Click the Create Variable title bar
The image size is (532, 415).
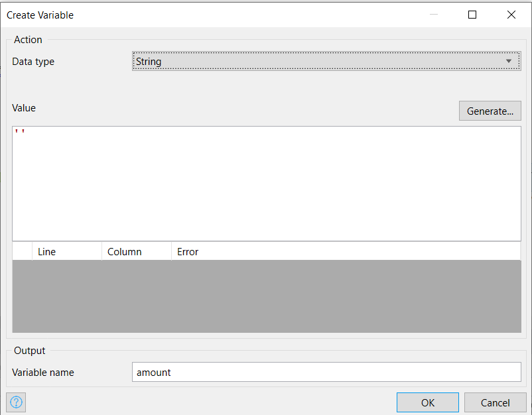(x=40, y=15)
